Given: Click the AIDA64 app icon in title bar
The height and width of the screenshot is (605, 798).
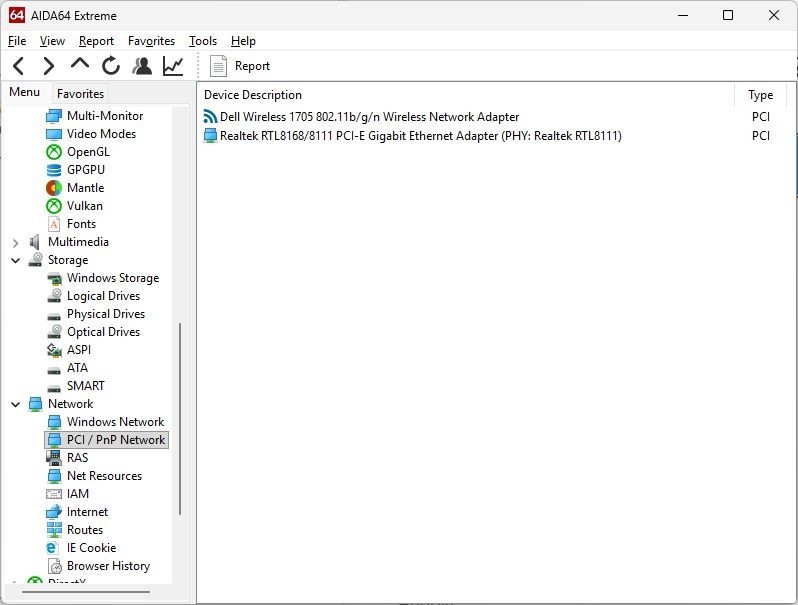Looking at the screenshot, I should [16, 15].
